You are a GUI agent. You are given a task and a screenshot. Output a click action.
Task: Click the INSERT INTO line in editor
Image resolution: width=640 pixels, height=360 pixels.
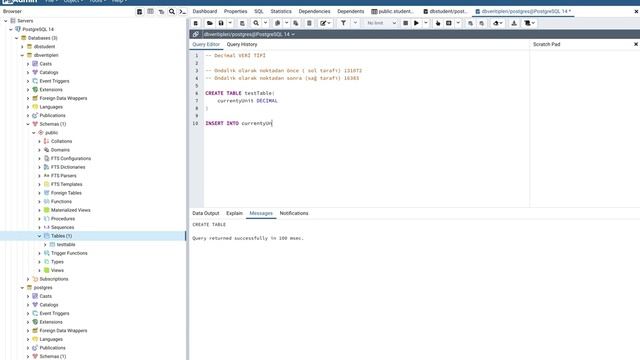239,123
